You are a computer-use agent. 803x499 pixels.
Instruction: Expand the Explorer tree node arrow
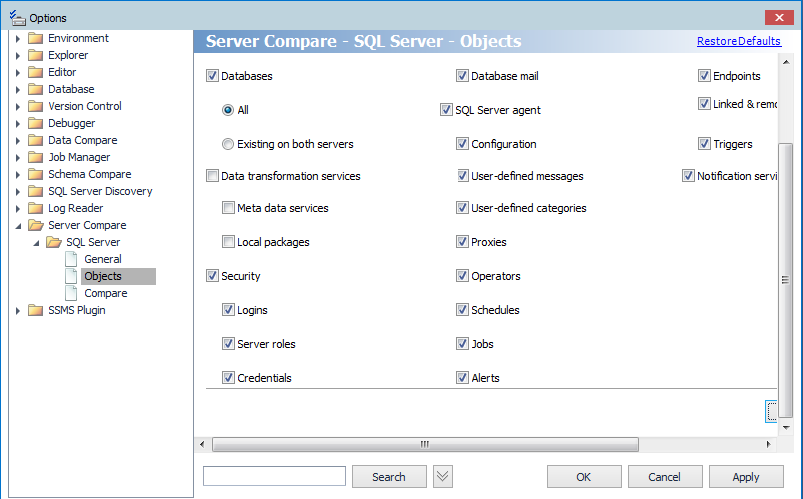(x=18, y=55)
